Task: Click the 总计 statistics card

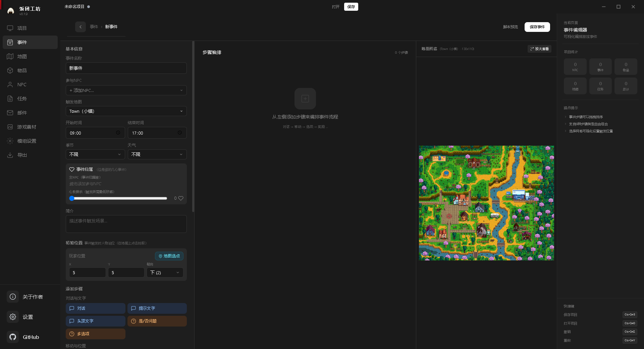Action: 626,86
